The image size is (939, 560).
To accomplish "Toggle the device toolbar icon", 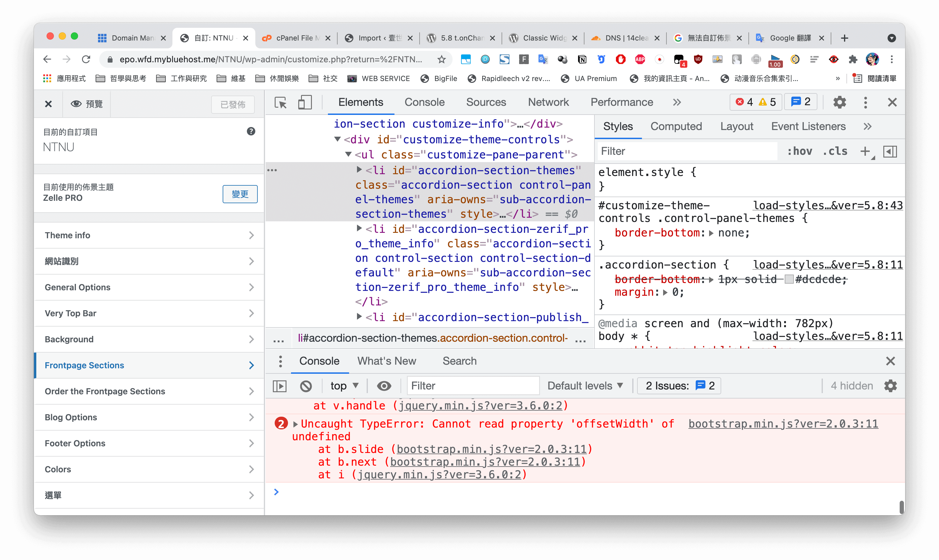I will [305, 103].
